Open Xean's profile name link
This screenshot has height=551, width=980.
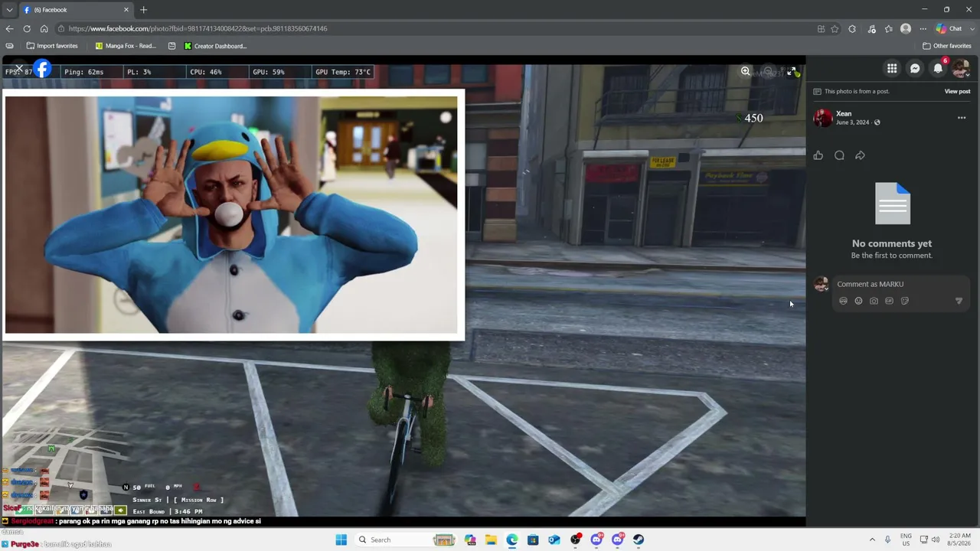point(844,113)
